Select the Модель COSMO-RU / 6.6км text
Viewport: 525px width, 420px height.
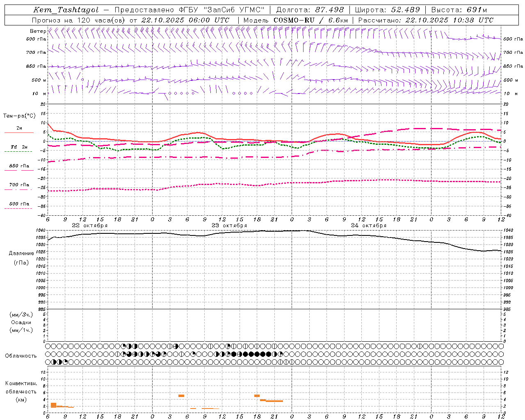(x=296, y=20)
